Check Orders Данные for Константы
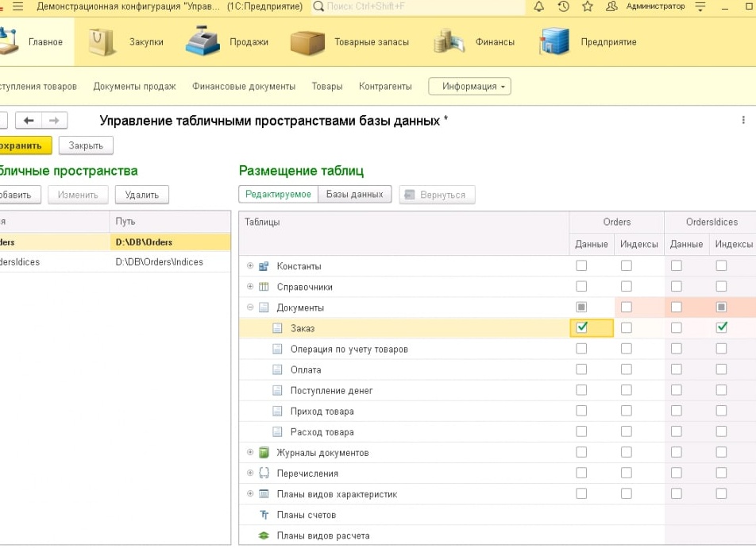 point(581,266)
